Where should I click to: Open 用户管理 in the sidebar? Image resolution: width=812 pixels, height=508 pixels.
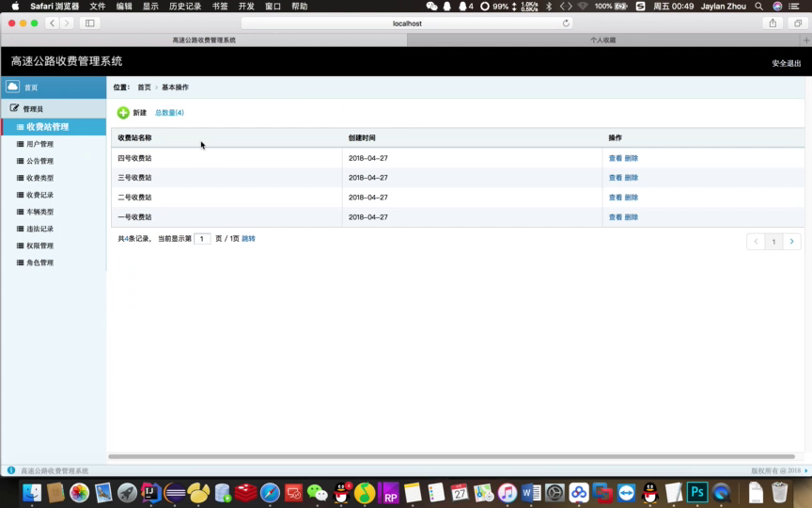coord(39,144)
